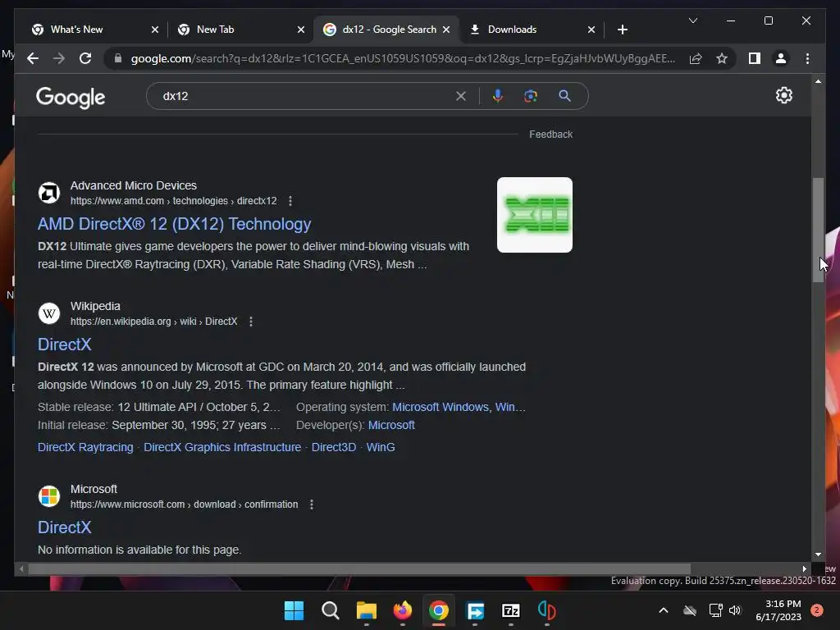Screen dimensions: 840x630
Task: Open 7-Zip from the taskbar
Action: point(510,610)
